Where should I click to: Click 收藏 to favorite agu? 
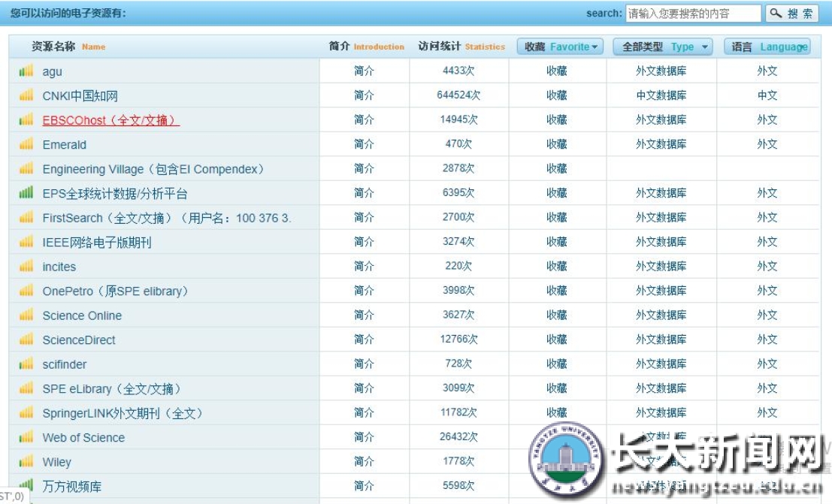click(557, 71)
